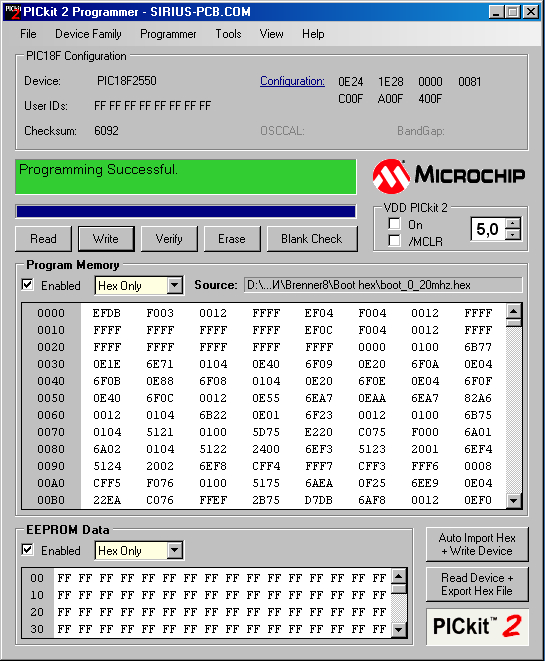This screenshot has width=545, height=661.
Task: Open the Programmer menu
Action: pos(168,34)
